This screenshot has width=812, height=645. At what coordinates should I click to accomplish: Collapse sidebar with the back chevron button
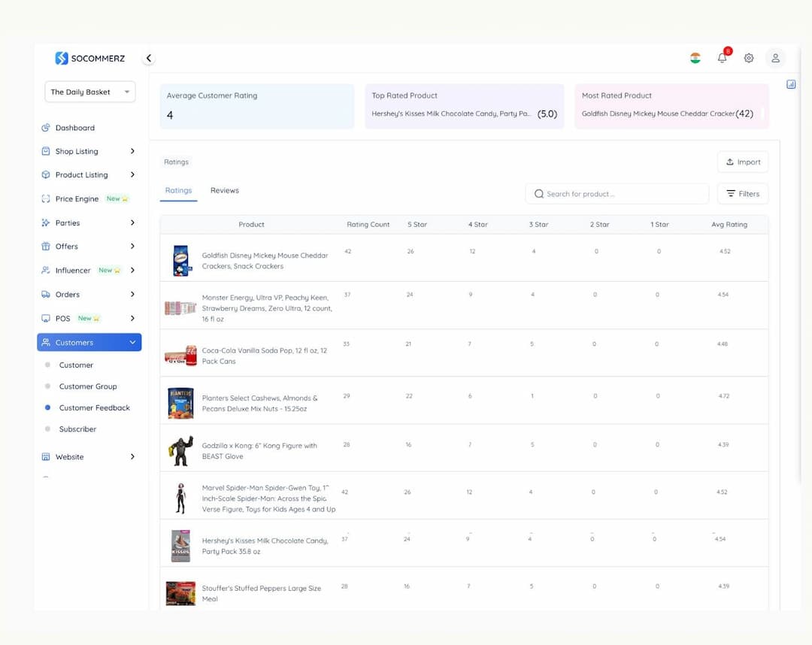coord(149,58)
